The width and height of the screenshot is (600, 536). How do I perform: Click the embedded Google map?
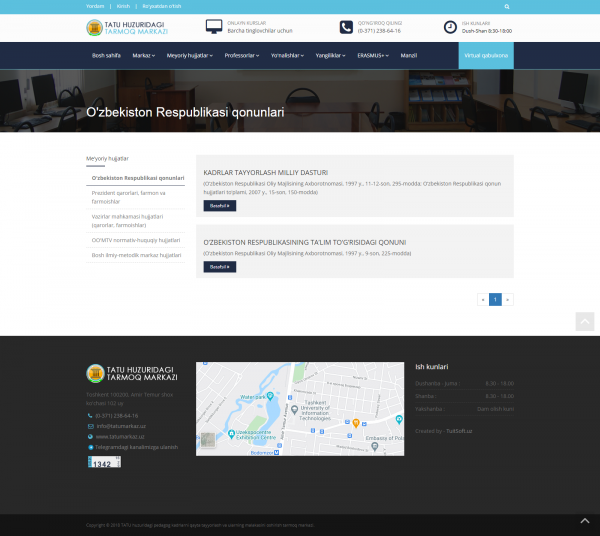click(300, 409)
